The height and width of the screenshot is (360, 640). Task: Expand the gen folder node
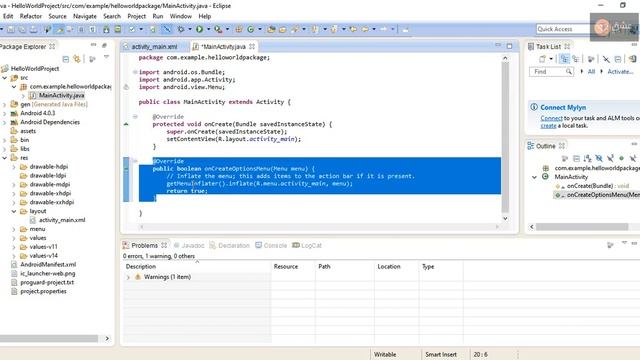tap(4, 104)
